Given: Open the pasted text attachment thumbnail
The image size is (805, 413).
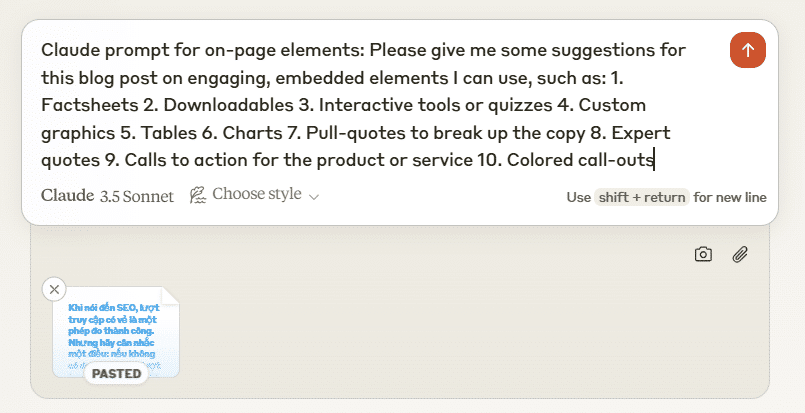Looking at the screenshot, I should pos(116,330).
